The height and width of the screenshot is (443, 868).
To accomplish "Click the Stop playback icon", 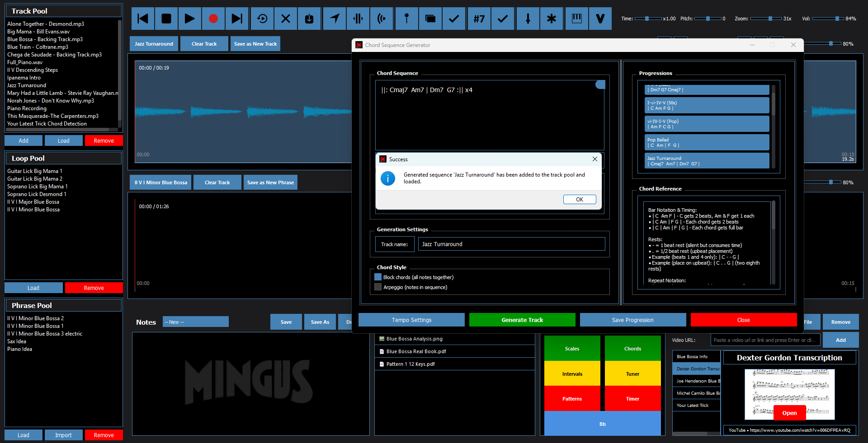I will [x=166, y=19].
